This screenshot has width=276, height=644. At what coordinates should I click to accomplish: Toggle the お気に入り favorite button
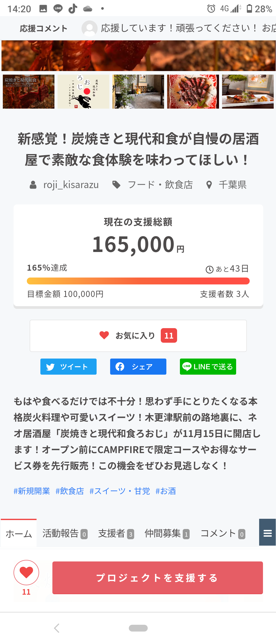click(x=138, y=336)
